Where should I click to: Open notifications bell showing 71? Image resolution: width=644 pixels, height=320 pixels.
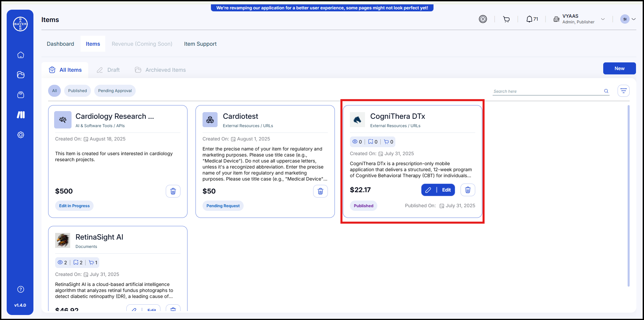(532, 19)
